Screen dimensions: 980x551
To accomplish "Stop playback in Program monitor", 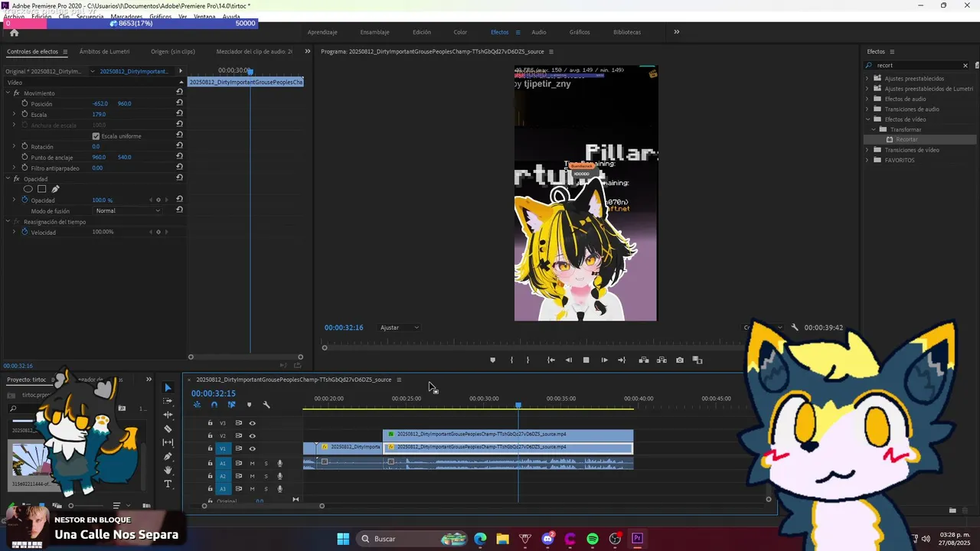I will (x=586, y=360).
